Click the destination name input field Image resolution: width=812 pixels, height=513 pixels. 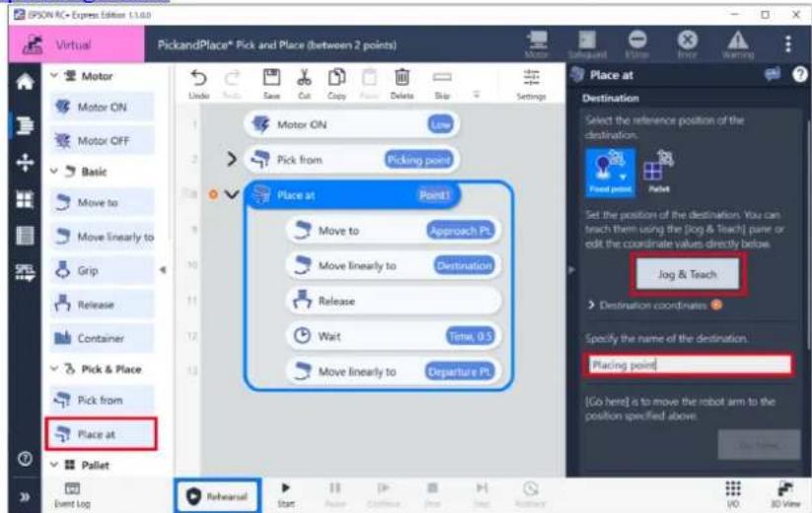pyautogui.click(x=690, y=365)
